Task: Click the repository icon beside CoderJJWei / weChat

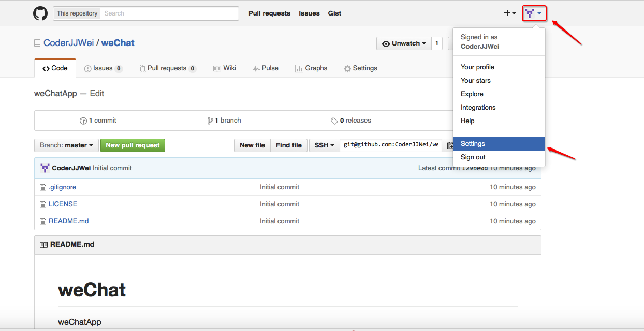Action: click(37, 43)
